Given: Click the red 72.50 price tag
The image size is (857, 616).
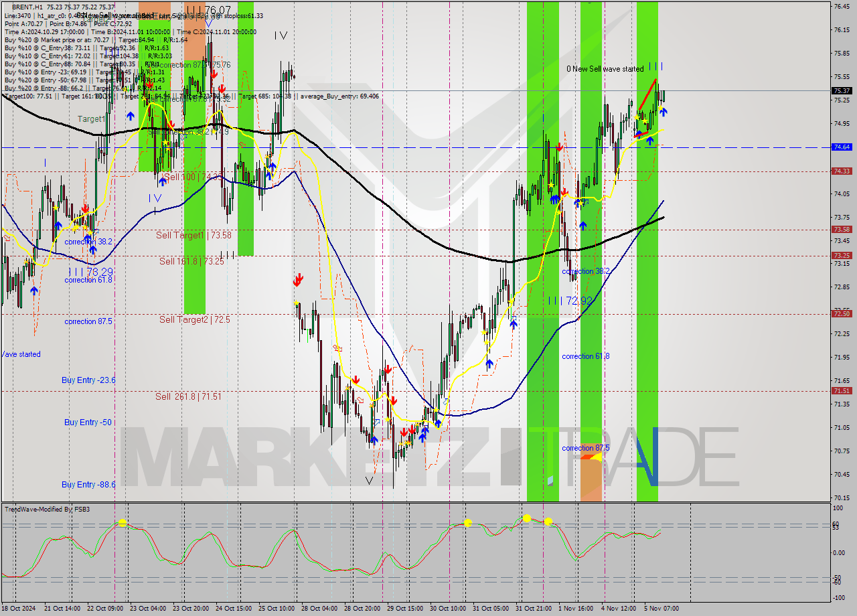Looking at the screenshot, I should pyautogui.click(x=841, y=313).
